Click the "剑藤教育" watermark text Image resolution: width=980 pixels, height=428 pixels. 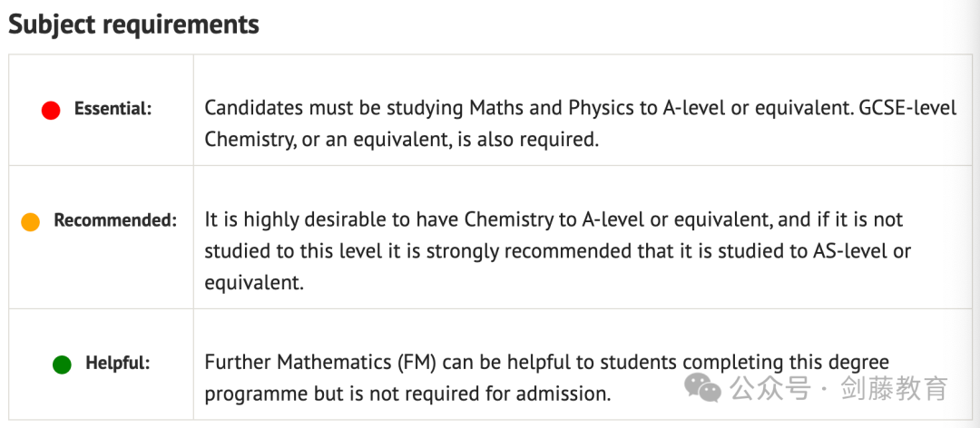(x=896, y=389)
